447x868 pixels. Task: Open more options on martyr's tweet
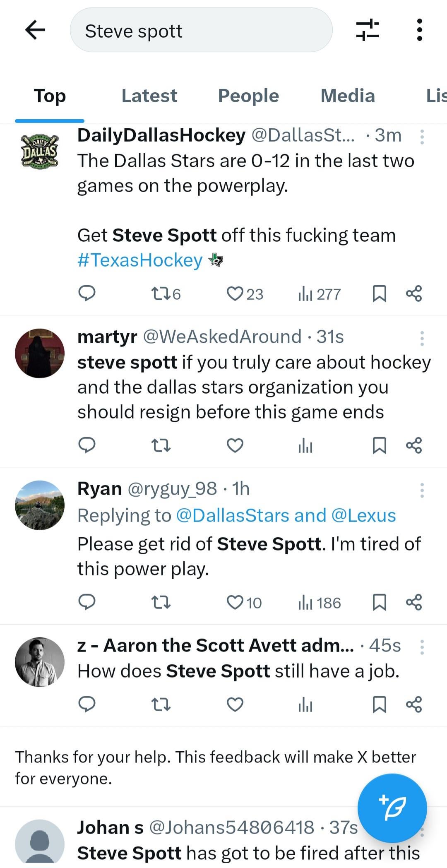tap(422, 338)
